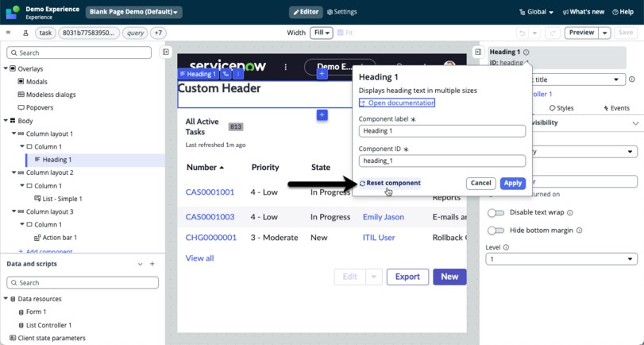Collapse the Overlays tree node
The height and width of the screenshot is (345, 644).
point(6,68)
